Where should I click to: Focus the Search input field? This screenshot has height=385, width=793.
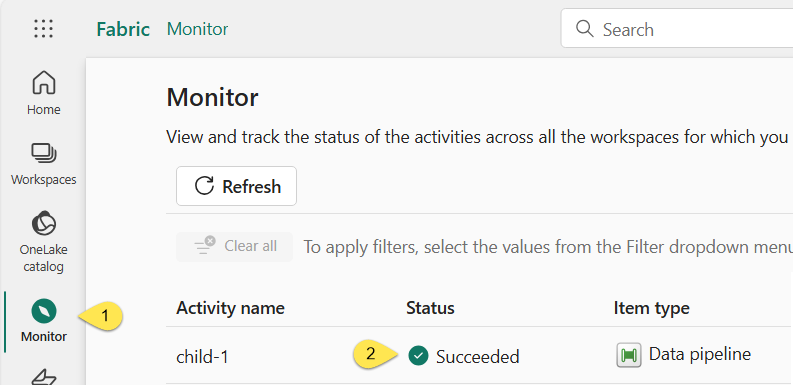coord(677,28)
